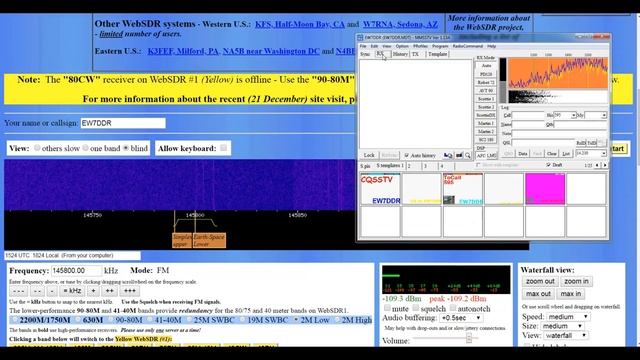Viewport: 640px width, 360px height.
Task: Select the 'others slow' view radio button
Action: [x=37, y=148]
